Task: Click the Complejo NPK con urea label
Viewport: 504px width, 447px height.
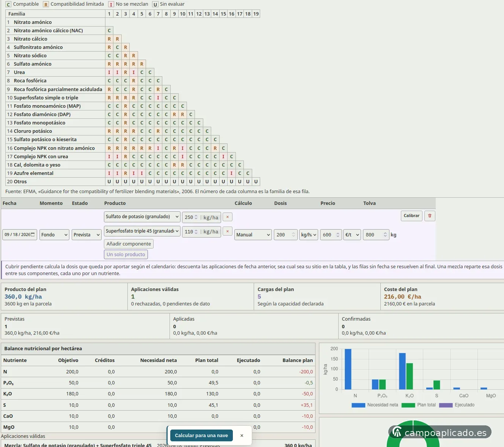Action: coord(41,157)
